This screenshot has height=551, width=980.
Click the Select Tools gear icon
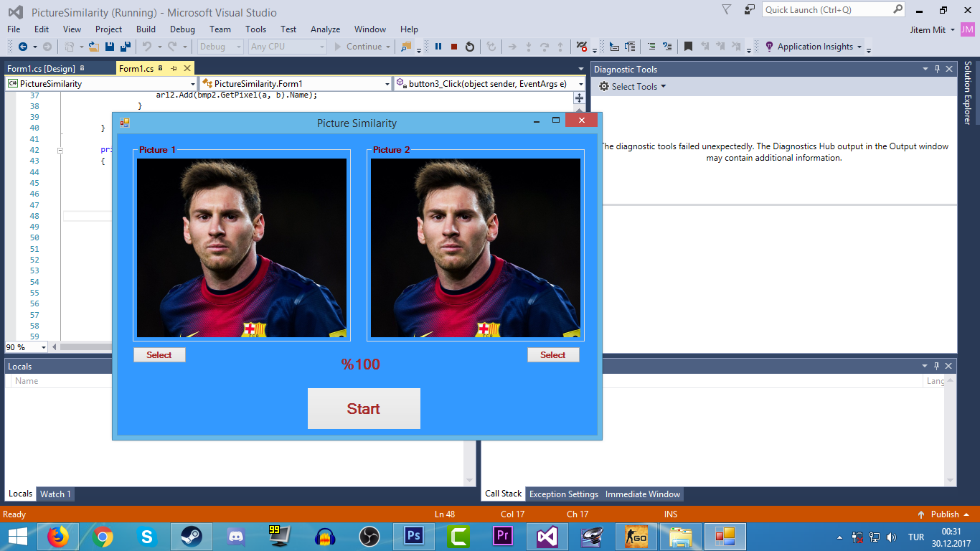[x=604, y=87]
